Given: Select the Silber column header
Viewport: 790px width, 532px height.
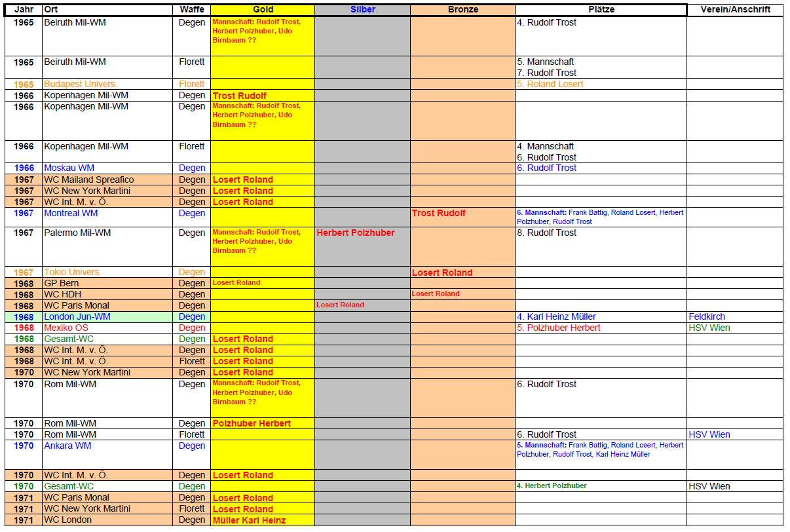Looking at the screenshot, I should pos(362,10).
